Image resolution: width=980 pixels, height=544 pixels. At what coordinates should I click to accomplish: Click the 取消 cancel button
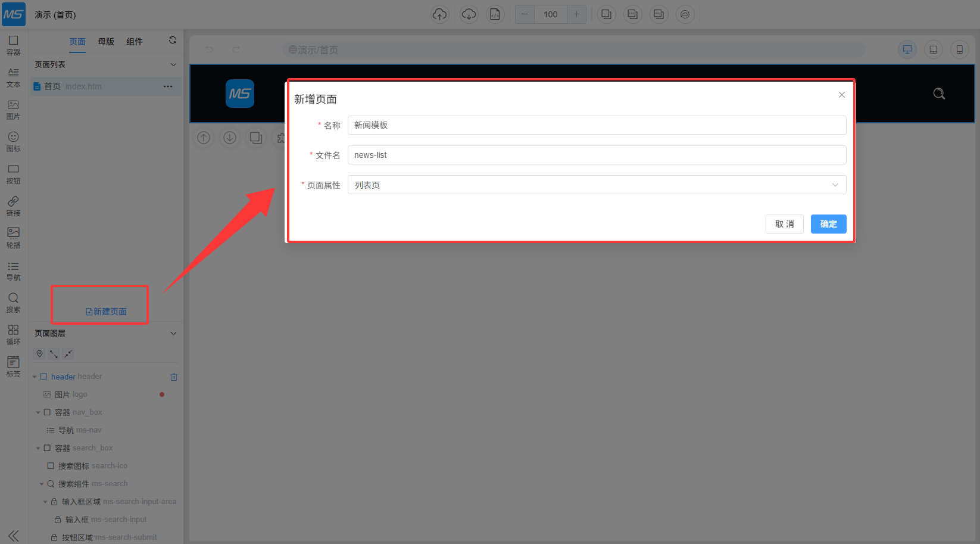click(784, 224)
